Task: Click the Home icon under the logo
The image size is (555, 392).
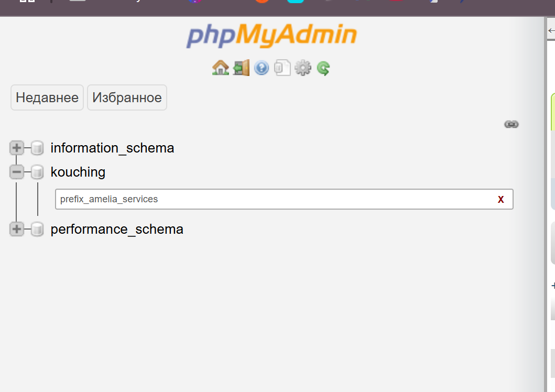Action: pos(220,68)
